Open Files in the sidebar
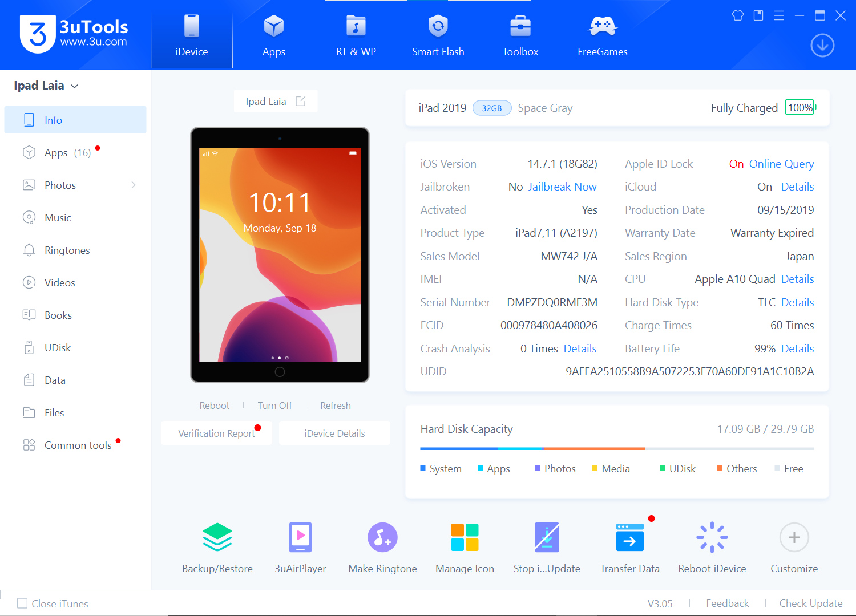Screen dimensions: 856x616 pos(75,412)
